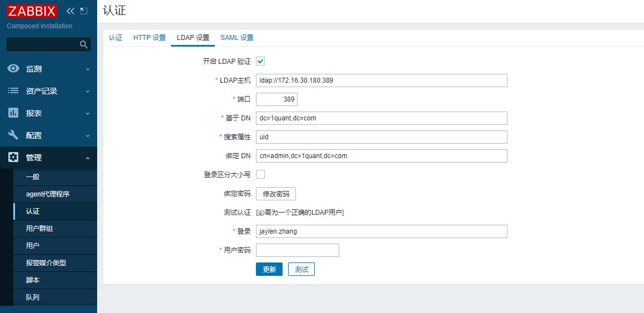This screenshot has height=313, width=644.
Task: Enable the 登录区分大小写 checkbox
Action: [260, 174]
